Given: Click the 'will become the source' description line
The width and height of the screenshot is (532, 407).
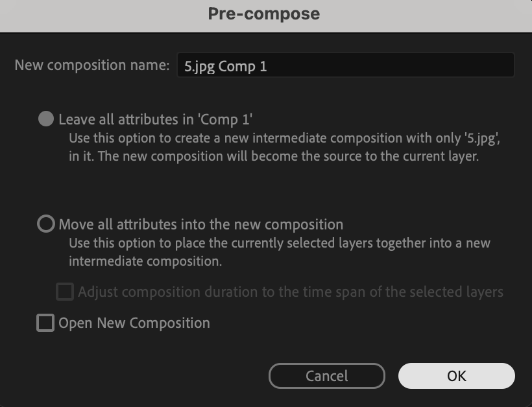Looking at the screenshot, I should click(x=273, y=156).
